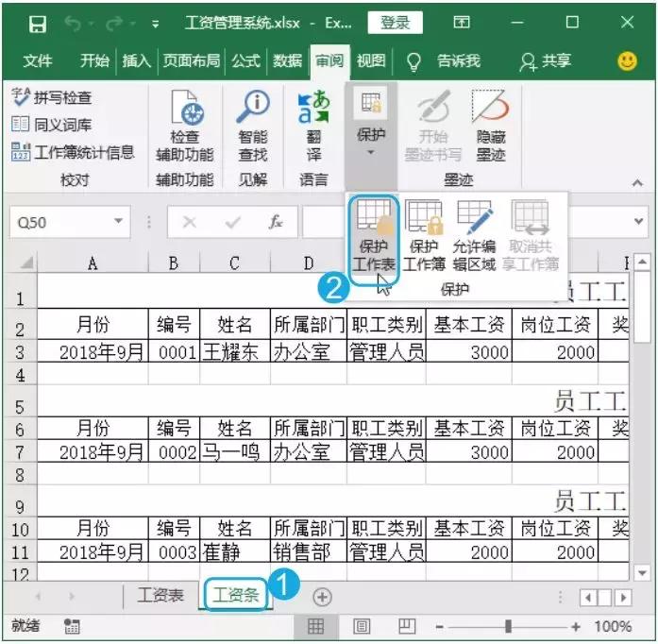Image resolution: width=658 pixels, height=644 pixels.
Task: Open the Customize Quick Access Toolbar dropdown
Action: [155, 25]
